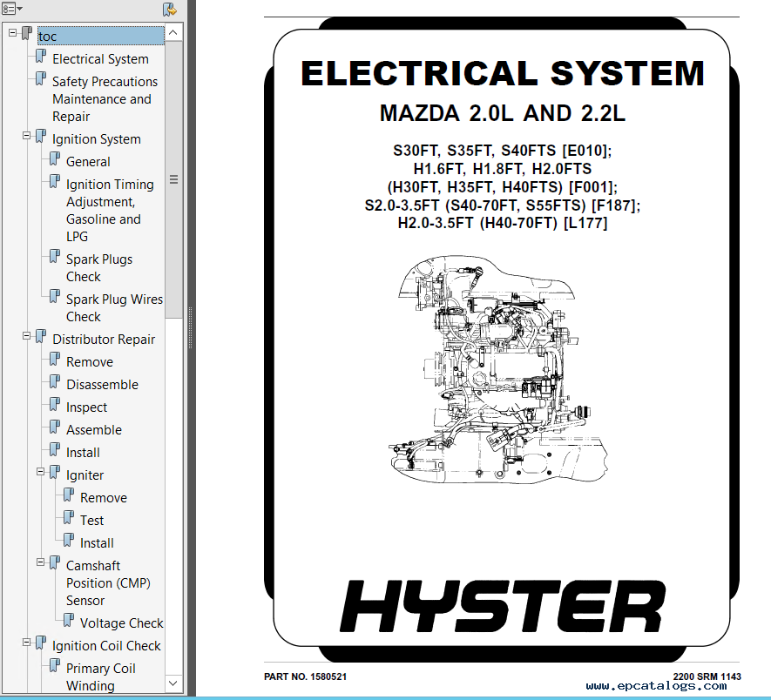Image resolution: width=771 pixels, height=700 pixels.
Task: Click bookmark icon beside Ignition Coil Check
Action: pyautogui.click(x=41, y=643)
